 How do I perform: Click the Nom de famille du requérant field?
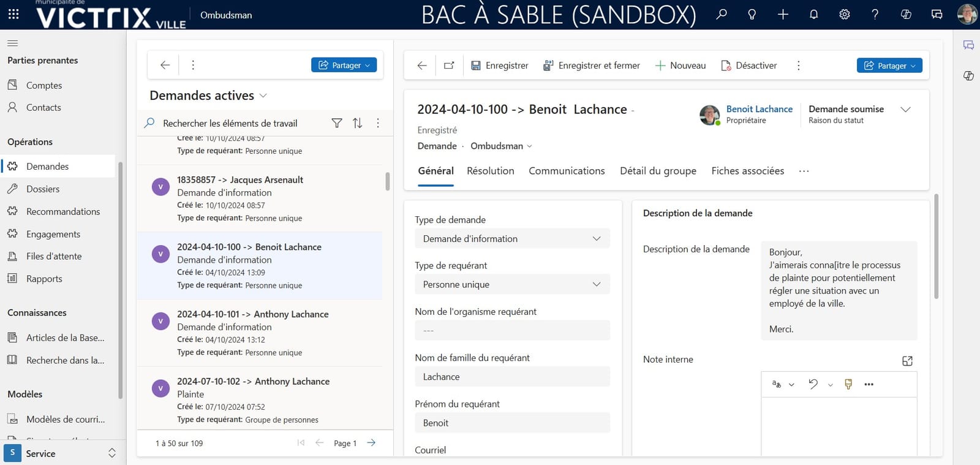point(512,377)
